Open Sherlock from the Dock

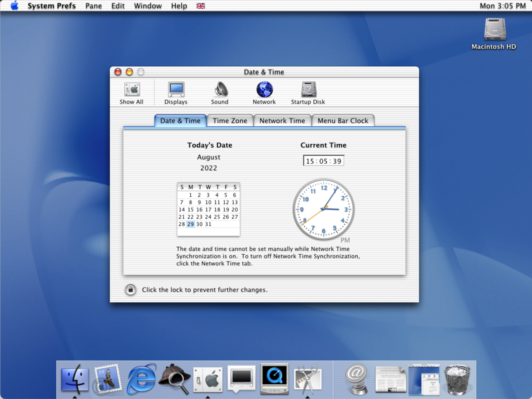click(175, 379)
